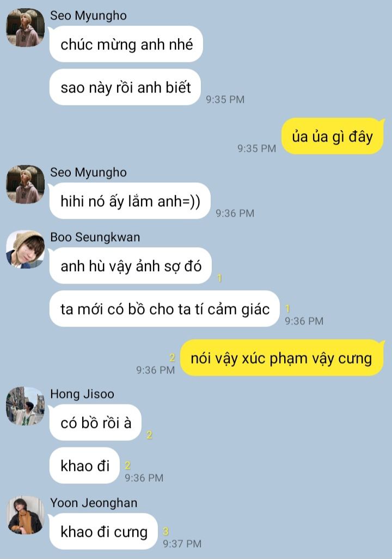This screenshot has height=559, width=392.
Task: Select the 'khao đi' message bubble
Action: [x=84, y=465]
